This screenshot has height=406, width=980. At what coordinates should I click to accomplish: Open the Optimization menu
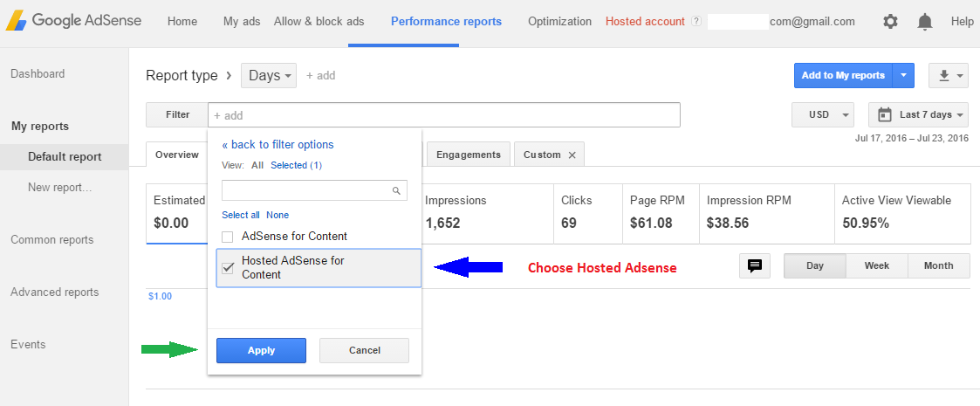(559, 21)
